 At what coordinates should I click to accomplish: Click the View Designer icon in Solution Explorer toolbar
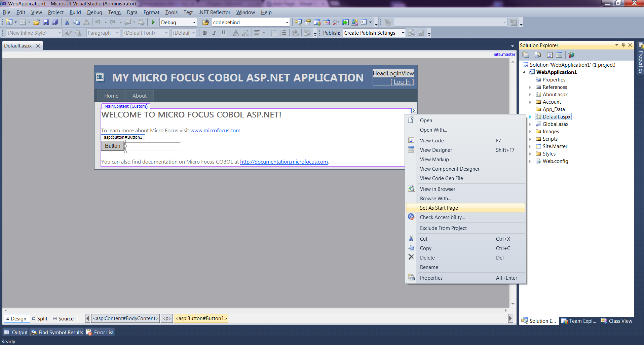(559, 55)
